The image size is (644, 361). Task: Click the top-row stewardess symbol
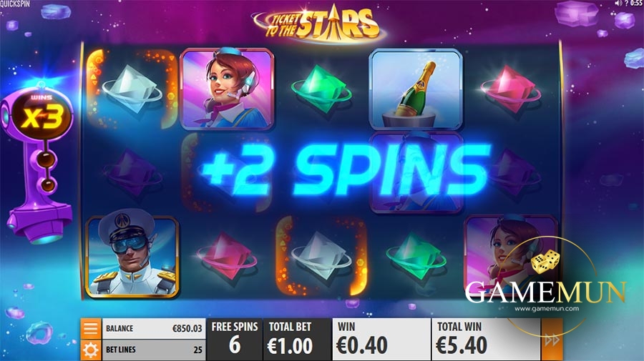pos(227,89)
